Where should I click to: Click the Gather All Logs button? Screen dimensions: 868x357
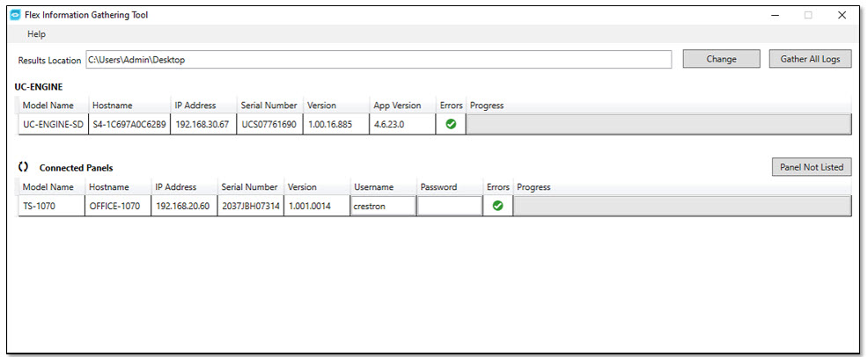tap(810, 59)
